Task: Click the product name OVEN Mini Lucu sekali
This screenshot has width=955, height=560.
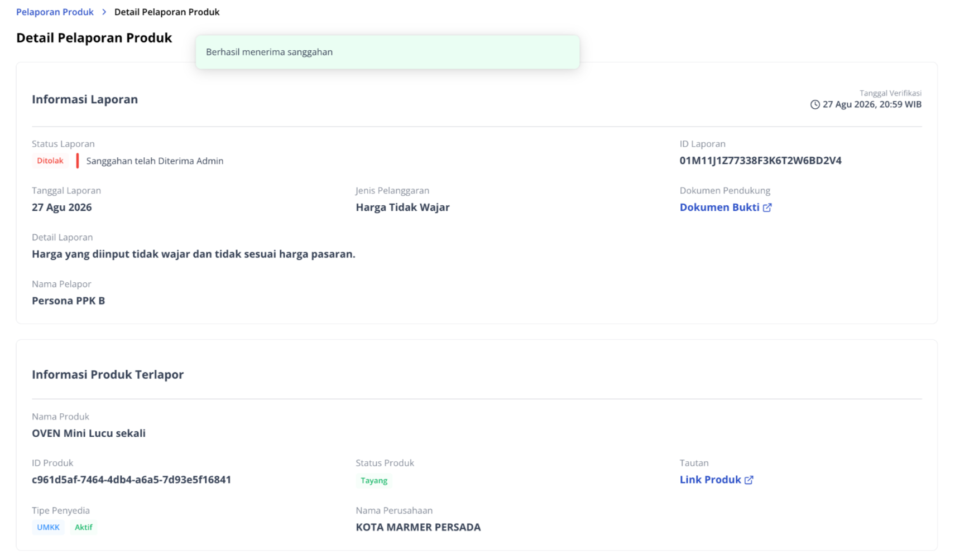Action: [x=89, y=433]
